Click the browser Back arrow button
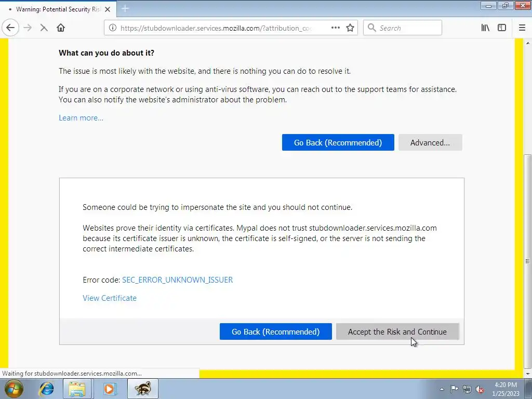The height and width of the screenshot is (399, 532). point(10,28)
